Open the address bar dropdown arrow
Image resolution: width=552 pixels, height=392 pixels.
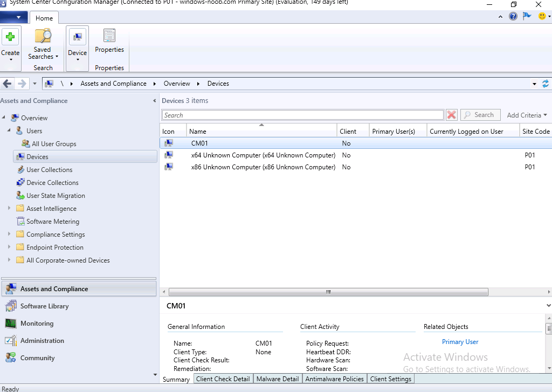coord(534,84)
